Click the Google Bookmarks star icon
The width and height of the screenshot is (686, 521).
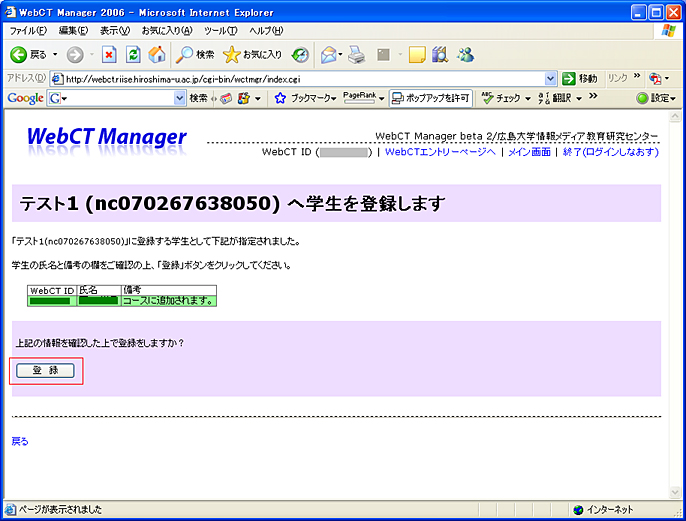point(280,98)
